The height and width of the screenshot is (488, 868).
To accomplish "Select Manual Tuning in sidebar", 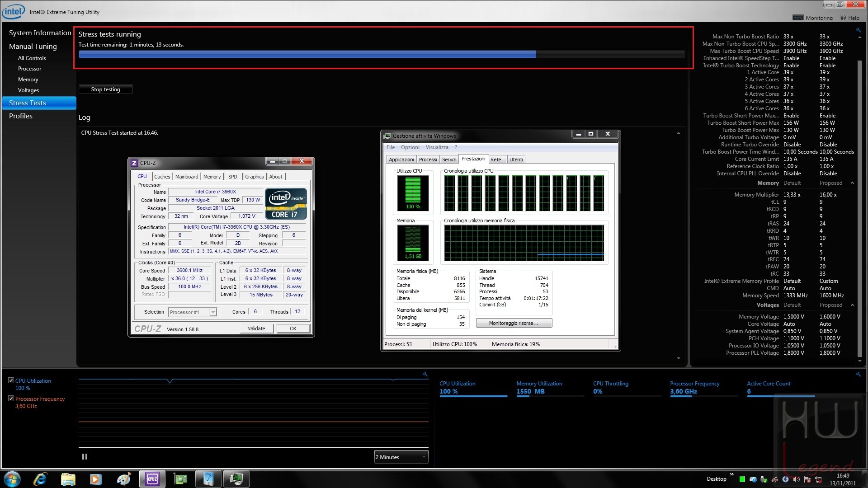I will click(33, 46).
